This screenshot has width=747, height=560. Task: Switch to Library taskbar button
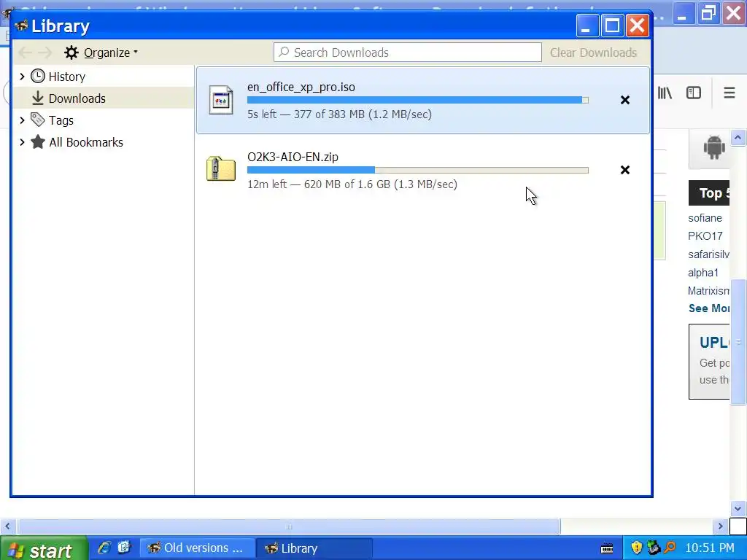point(314,548)
